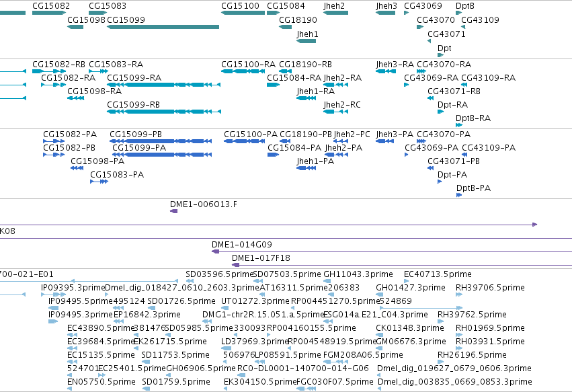Select the CG15100-PA protein feature
The width and height of the screenshot is (572, 392).
pyautogui.click(x=244, y=141)
